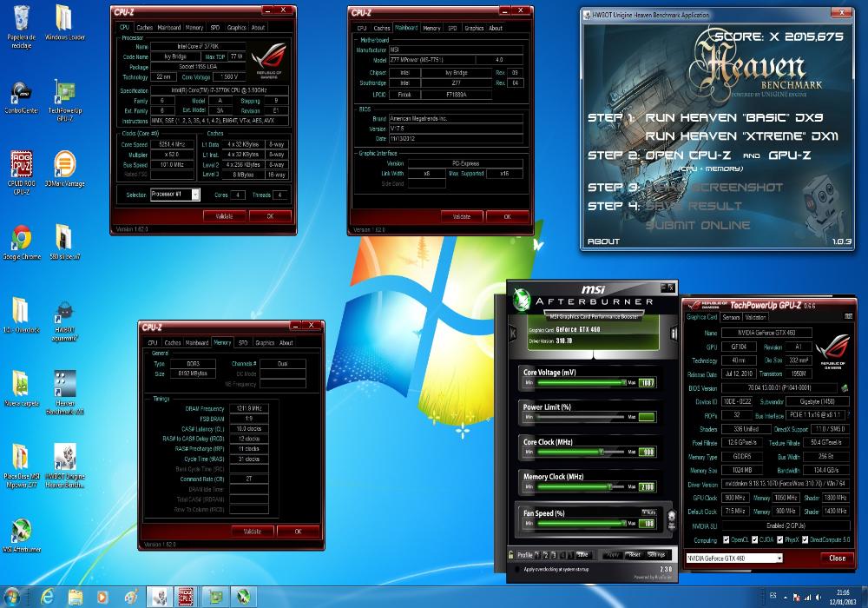Toggle the DirectCompute 5.0 checkbox in GPU-Z
Viewport: 868px width, 608px height.
coord(805,539)
